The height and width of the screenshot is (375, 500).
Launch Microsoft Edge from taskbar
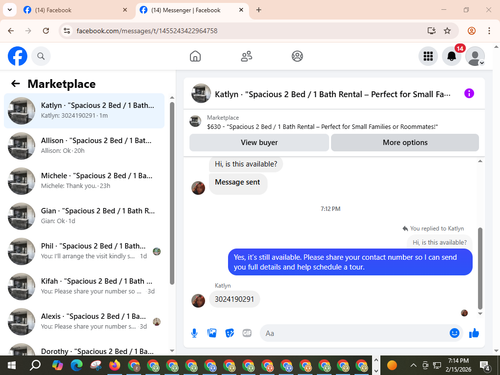(x=77, y=366)
